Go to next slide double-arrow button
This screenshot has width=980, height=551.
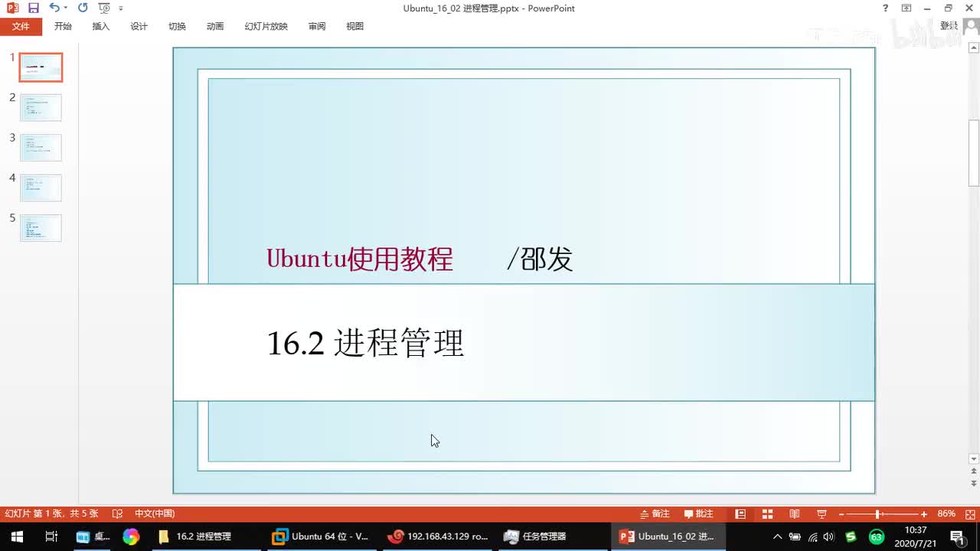974,484
